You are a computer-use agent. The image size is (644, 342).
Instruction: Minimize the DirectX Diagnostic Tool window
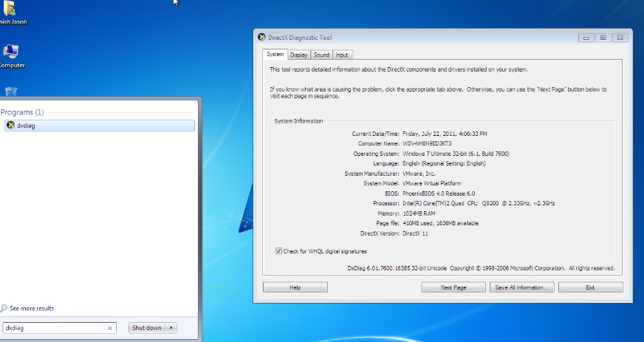586,38
